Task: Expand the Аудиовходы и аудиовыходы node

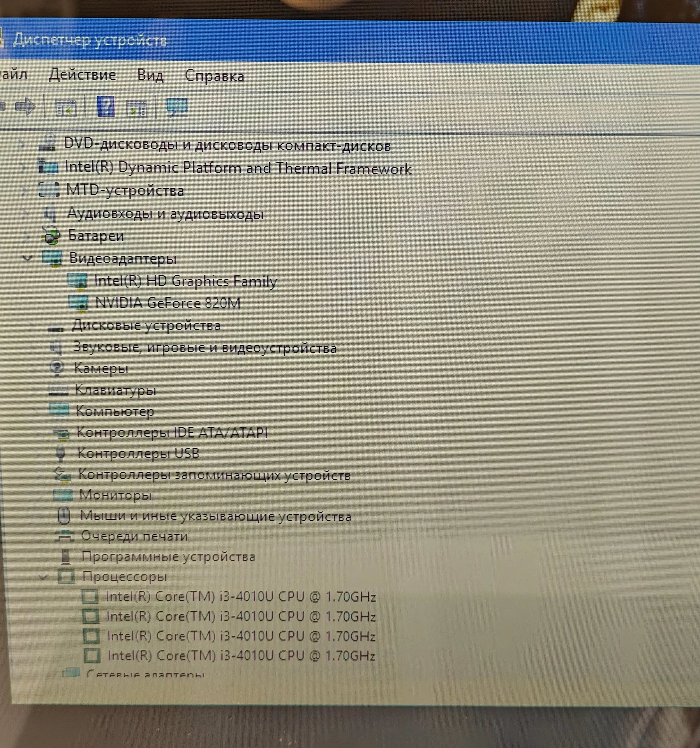Action: pos(25,213)
